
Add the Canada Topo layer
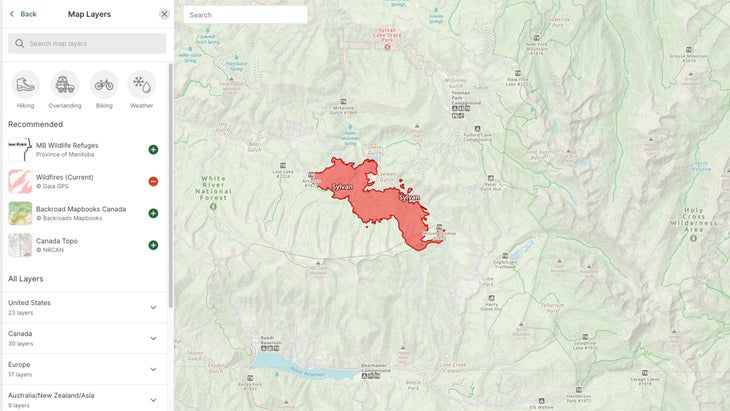(x=153, y=245)
